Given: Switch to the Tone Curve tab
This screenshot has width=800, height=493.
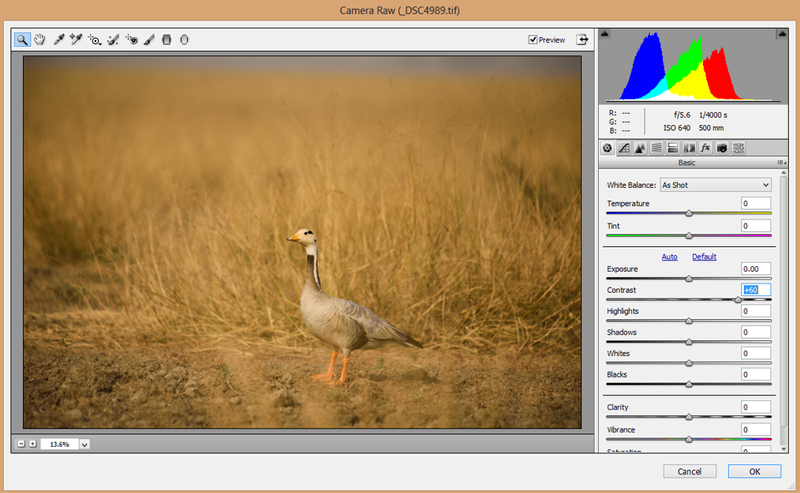Looking at the screenshot, I should click(x=623, y=147).
